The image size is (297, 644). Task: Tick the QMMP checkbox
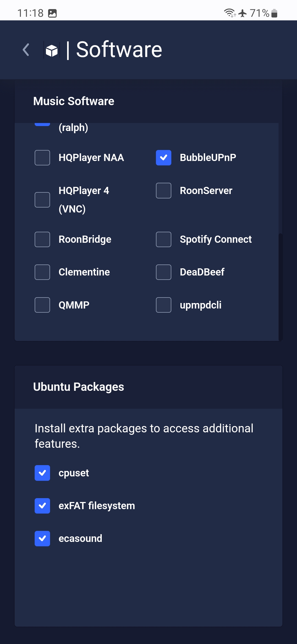click(x=42, y=305)
